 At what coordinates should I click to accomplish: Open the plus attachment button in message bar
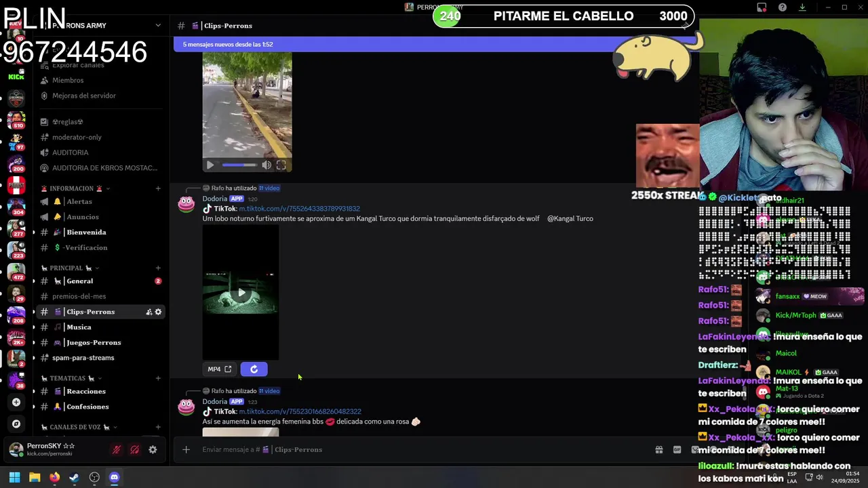coord(186,449)
